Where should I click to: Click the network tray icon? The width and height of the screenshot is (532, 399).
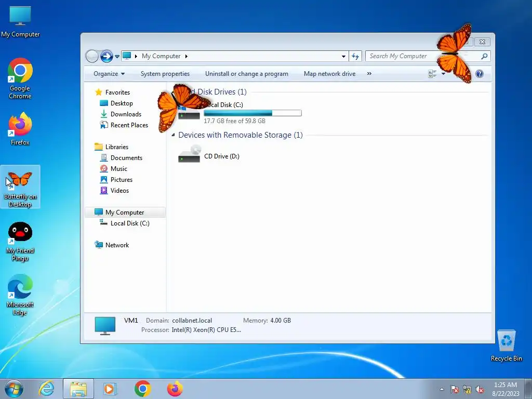pos(467,390)
